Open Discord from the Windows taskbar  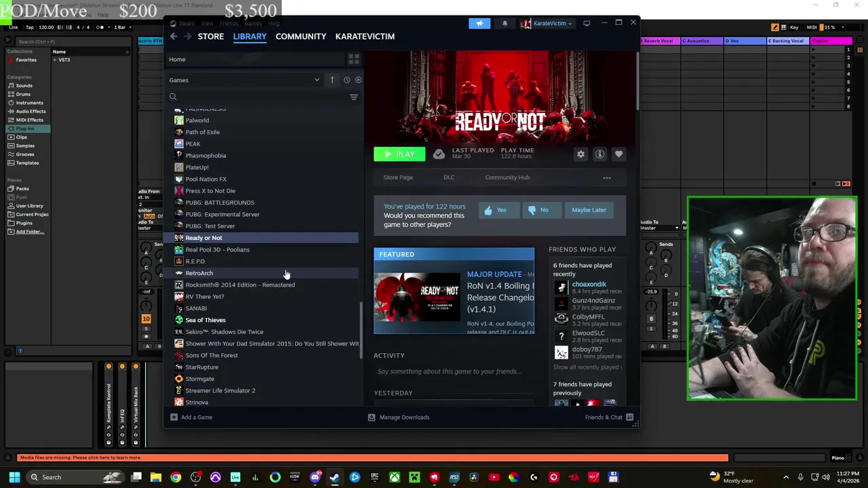point(315,477)
